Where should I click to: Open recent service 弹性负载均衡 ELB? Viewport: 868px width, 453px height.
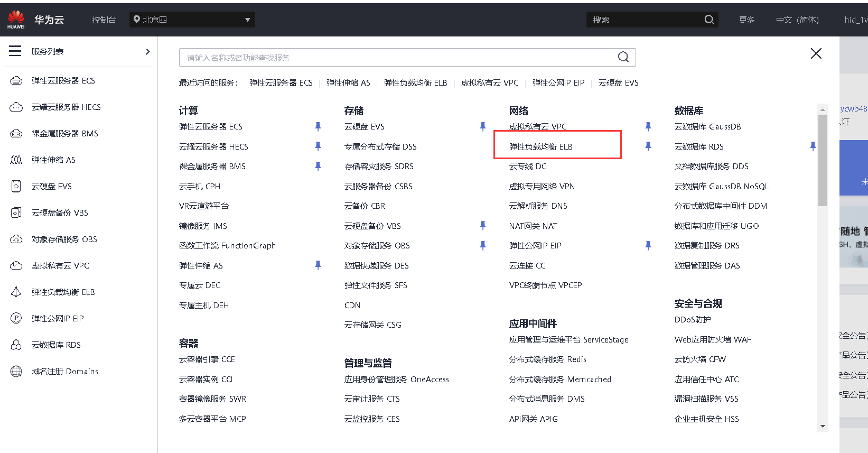(x=416, y=83)
